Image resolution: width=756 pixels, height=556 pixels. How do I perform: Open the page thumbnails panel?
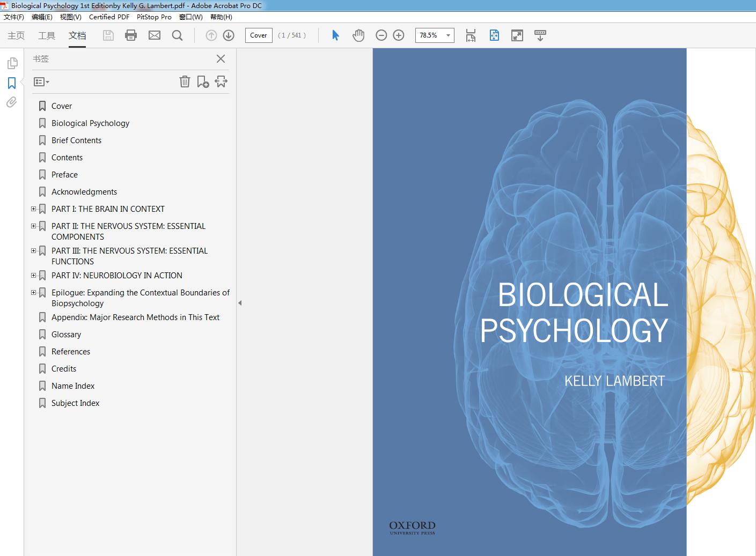tap(12, 63)
